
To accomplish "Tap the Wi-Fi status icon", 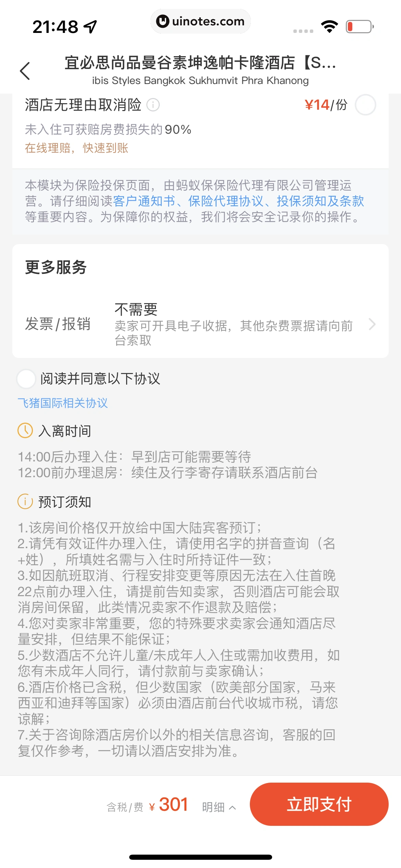I will [x=329, y=26].
